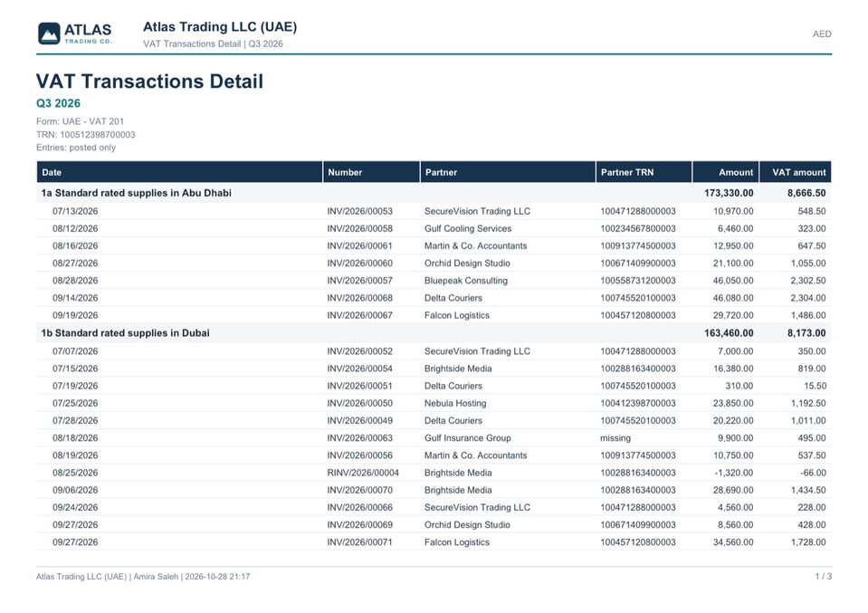The width and height of the screenshot is (868, 613).
Task: Click the AED currency label
Action: tap(822, 34)
